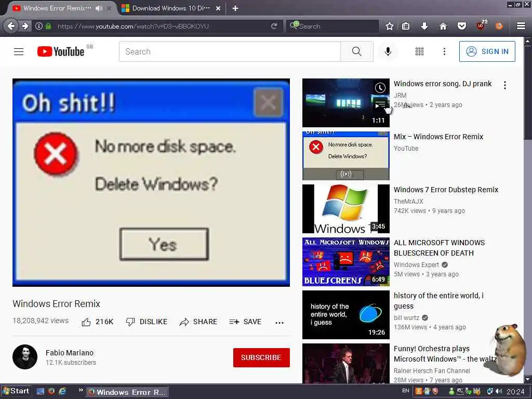
Task: Go forward with the browser forward arrow
Action: click(25, 26)
